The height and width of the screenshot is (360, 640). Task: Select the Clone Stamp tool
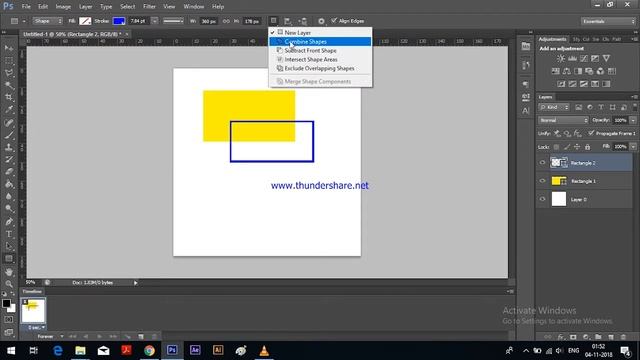9,147
